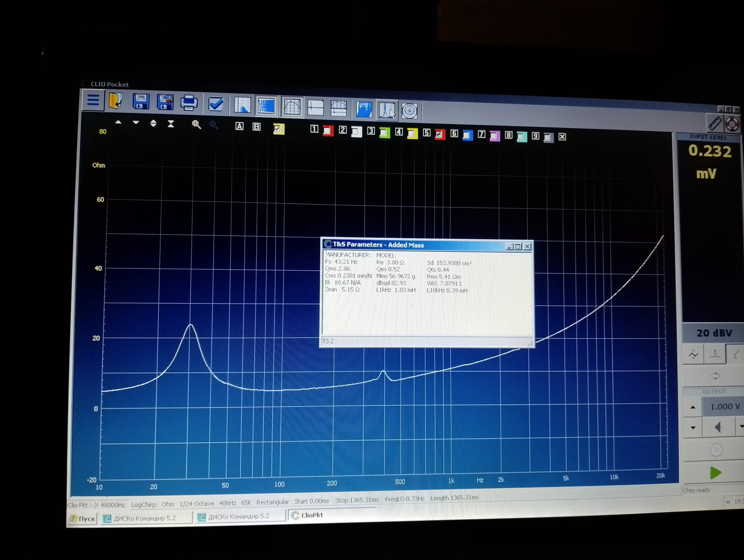The width and height of the screenshot is (744, 560).
Task: Click the T&S parameters peak curve icon
Action: click(387, 111)
